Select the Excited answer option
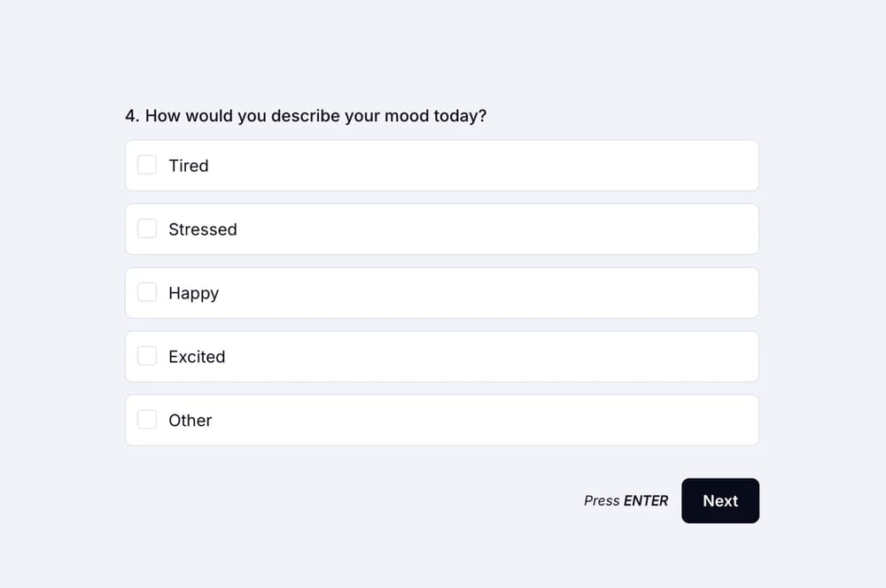This screenshot has width=886, height=588. pyautogui.click(x=441, y=356)
